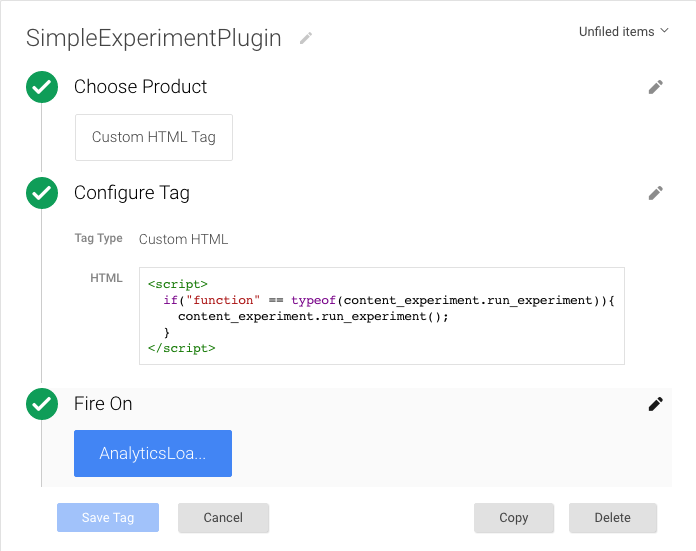Click the Tag Type label

(99, 238)
